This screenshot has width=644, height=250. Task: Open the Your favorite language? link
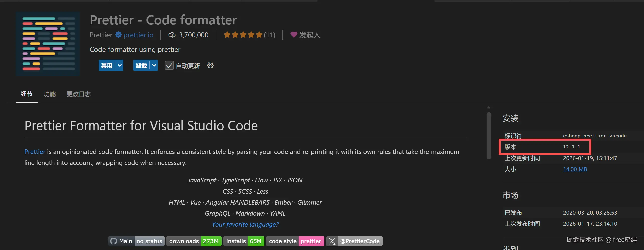(x=245, y=224)
